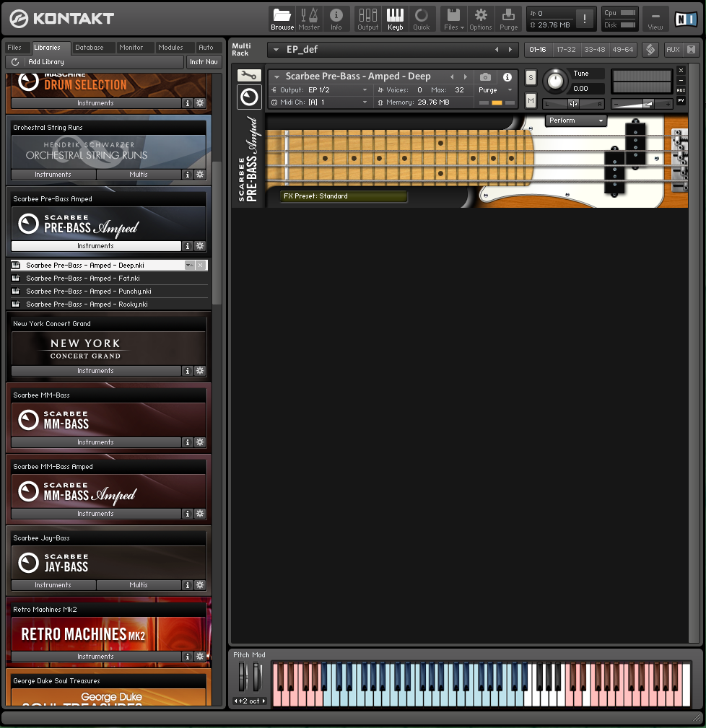Screen dimensions: 706x728
Task: Show the Info pane icon
Action: (336, 19)
